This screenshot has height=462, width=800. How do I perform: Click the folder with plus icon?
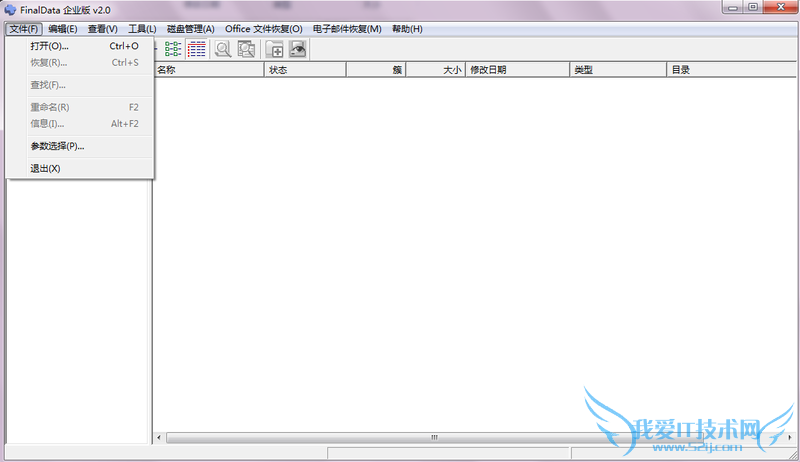tap(274, 49)
